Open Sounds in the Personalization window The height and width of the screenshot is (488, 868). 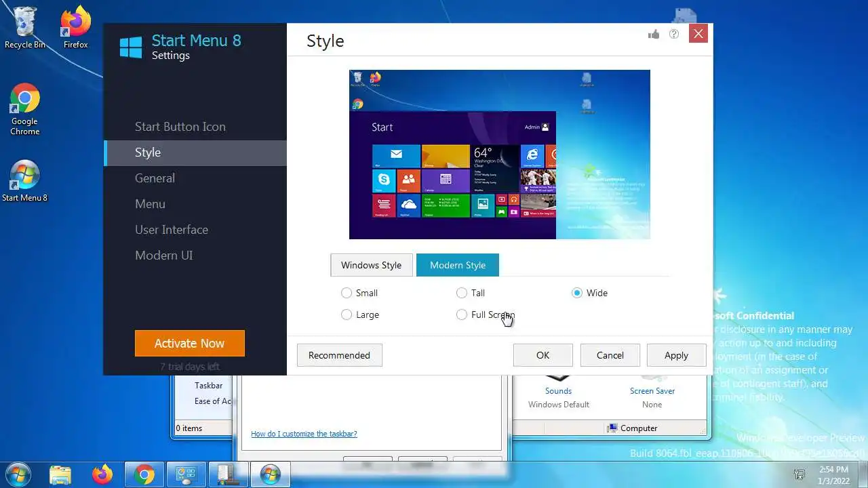click(558, 391)
